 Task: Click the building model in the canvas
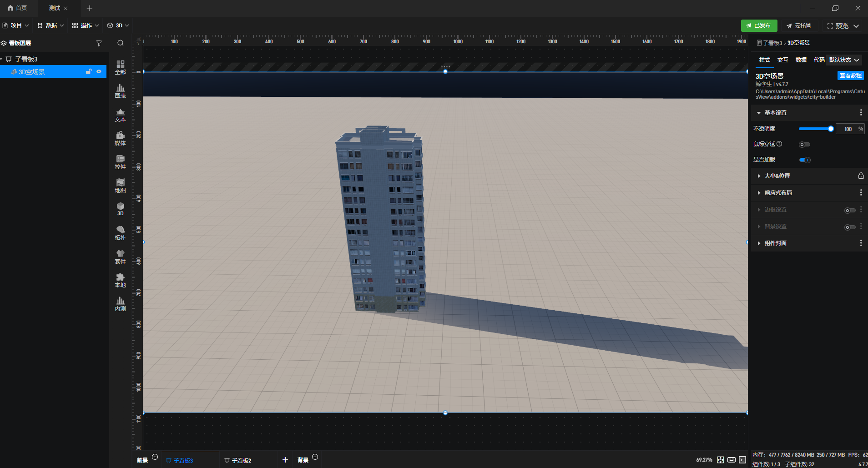click(x=380, y=218)
